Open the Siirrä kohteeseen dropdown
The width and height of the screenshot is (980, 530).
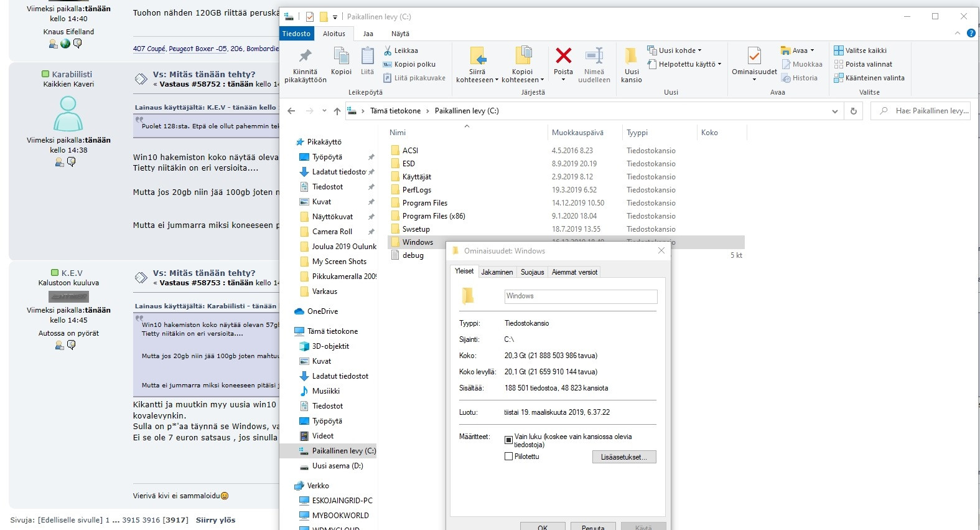477,80
